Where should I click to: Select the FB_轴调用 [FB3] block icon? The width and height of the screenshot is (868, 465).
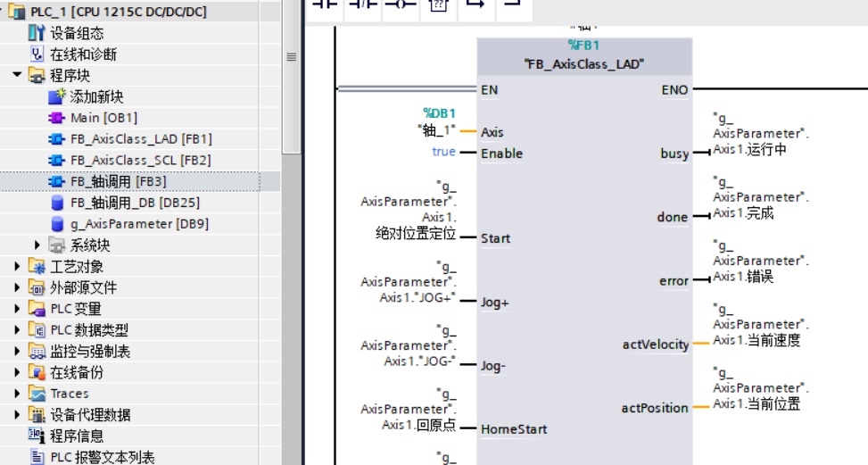(56, 181)
